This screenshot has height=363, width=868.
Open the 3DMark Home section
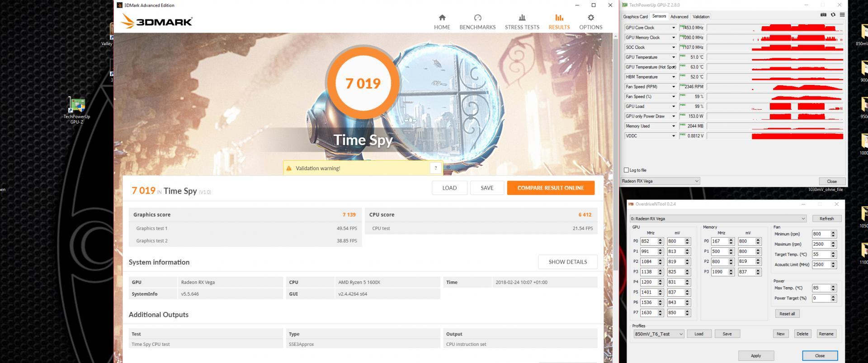(x=442, y=22)
